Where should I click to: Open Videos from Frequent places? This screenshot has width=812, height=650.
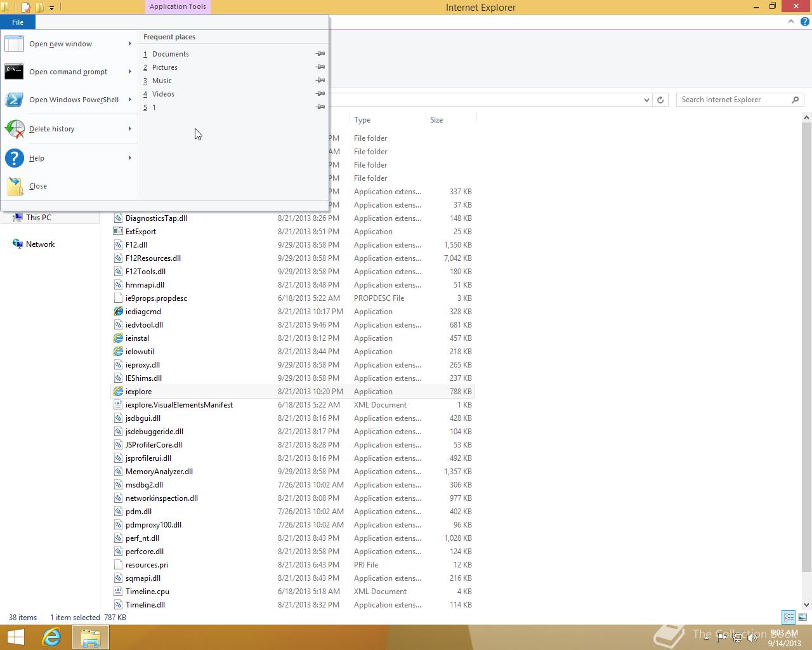click(163, 94)
